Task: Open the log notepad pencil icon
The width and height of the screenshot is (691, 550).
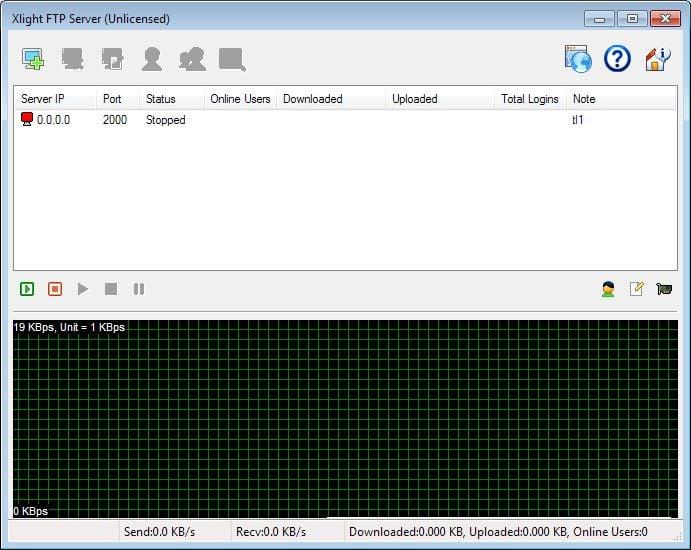Action: click(636, 289)
